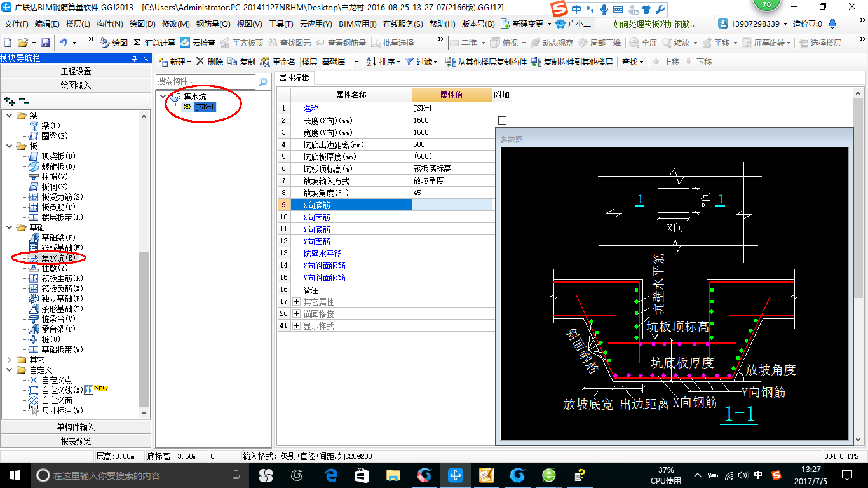The image size is (868, 488).
Task: Expand 锚固搭接 property group
Action: pyautogui.click(x=296, y=314)
